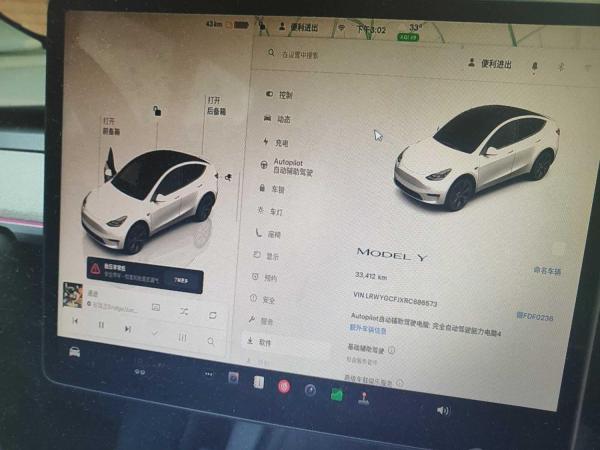Image resolution: width=600 pixels, height=450 pixels.
Task: Open the 控制 (Controls) settings menu
Action: point(279,95)
